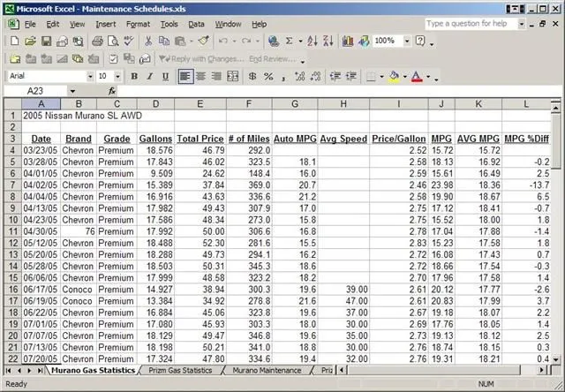Open the Font size dropdown showing 10
This screenshot has width=565, height=392.
point(117,77)
